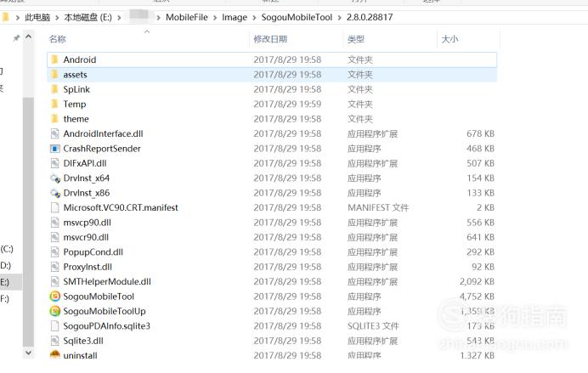
Task: Click the '678 KB' size cell
Action: coord(480,134)
